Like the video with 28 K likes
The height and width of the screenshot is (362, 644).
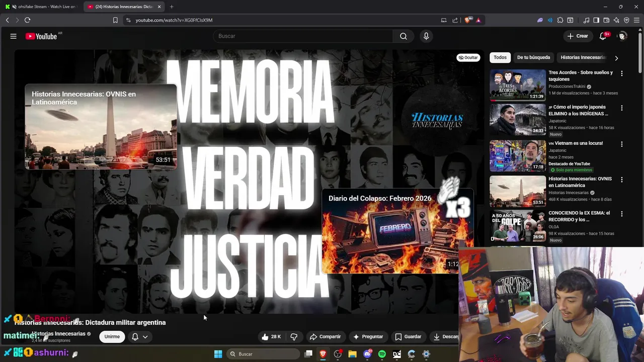[x=271, y=337]
